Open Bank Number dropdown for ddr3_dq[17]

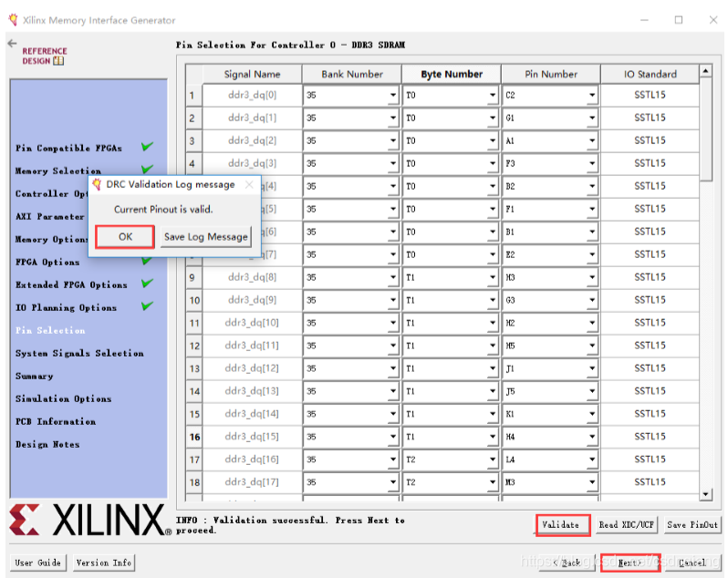(393, 482)
